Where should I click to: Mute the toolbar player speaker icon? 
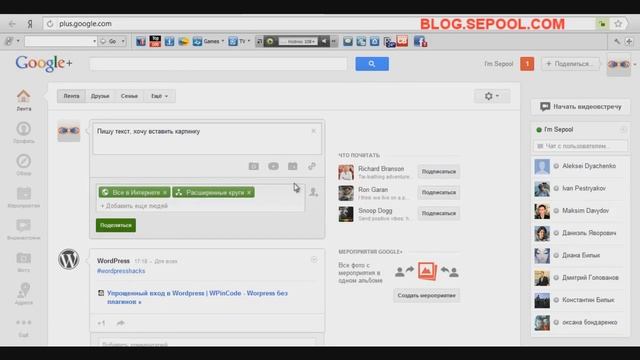tap(324, 41)
